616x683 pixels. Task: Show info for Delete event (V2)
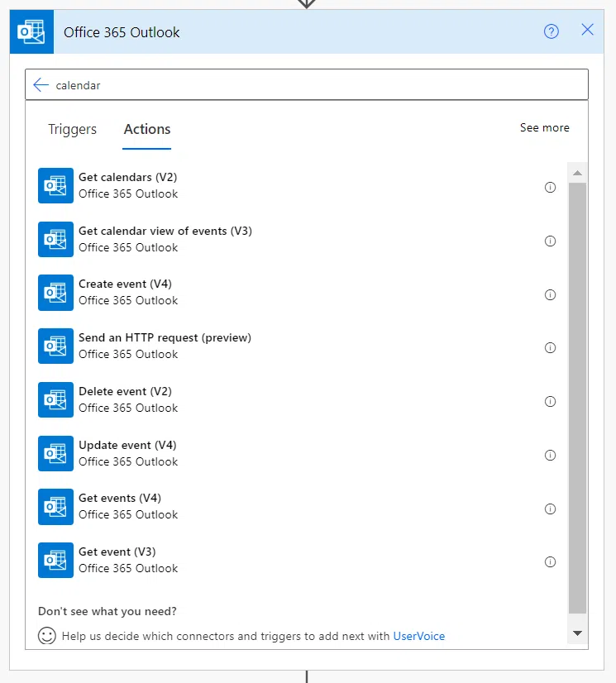pyautogui.click(x=550, y=401)
